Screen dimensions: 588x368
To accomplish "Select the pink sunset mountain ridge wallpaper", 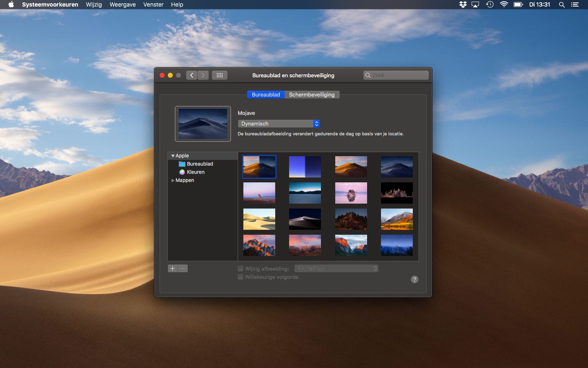I will [305, 245].
